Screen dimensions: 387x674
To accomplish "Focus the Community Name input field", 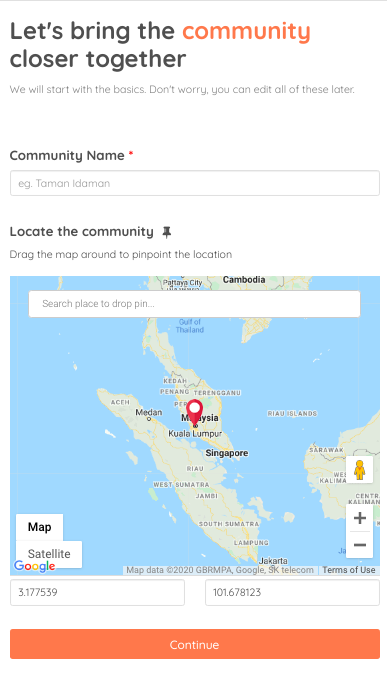I will pyautogui.click(x=195, y=183).
